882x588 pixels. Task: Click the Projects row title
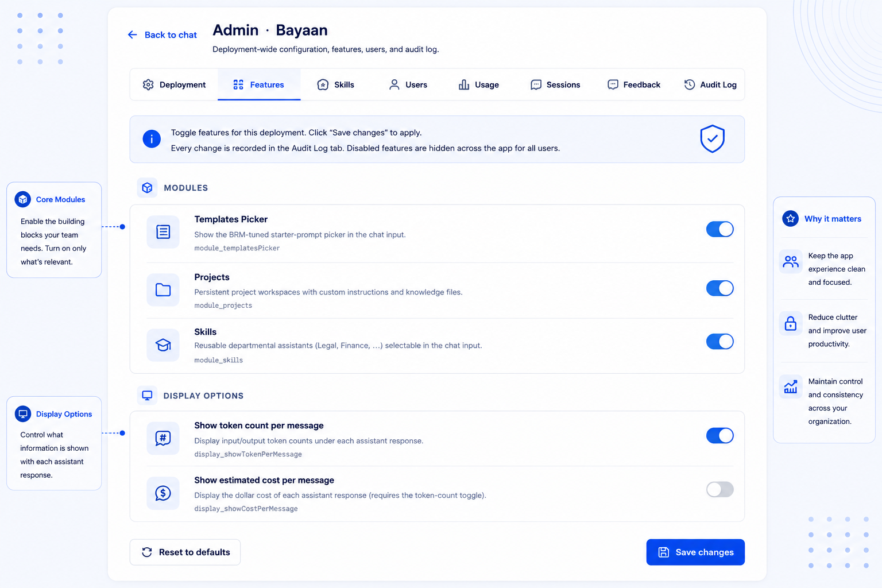click(212, 277)
